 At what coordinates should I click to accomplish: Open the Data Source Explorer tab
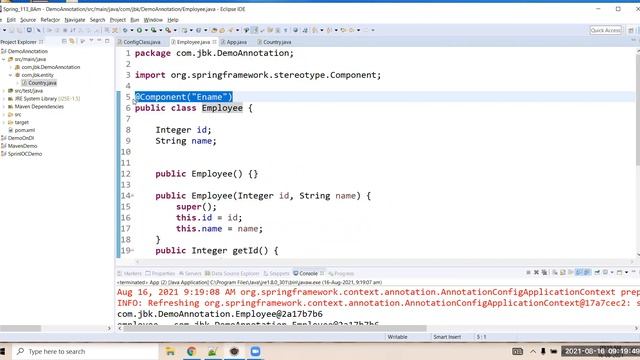click(x=232, y=273)
